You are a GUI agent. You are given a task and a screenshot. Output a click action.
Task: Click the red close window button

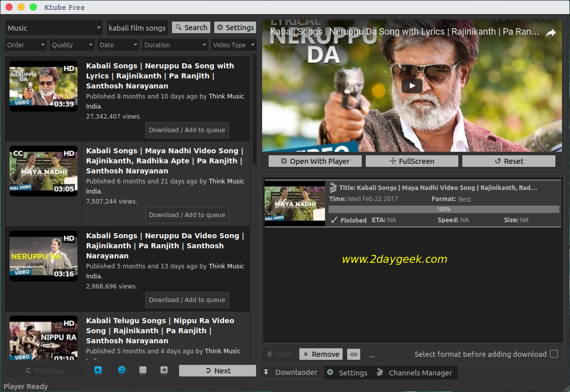pos(9,7)
